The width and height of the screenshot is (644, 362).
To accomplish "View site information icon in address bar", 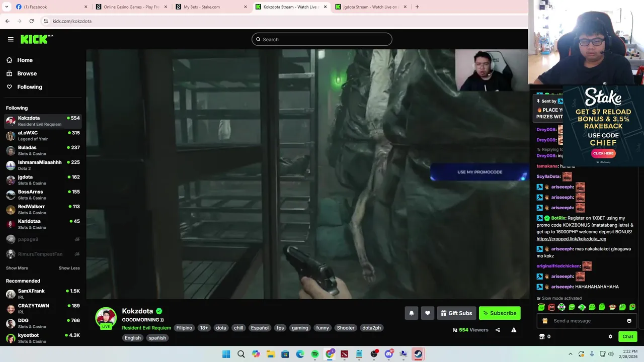I will tap(46, 21).
